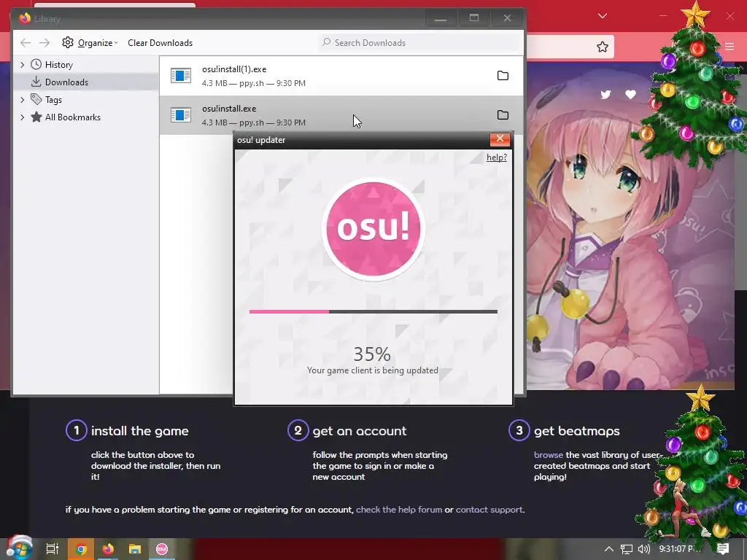Follow the browse beatmaps link
Viewport: 747px width, 560px height.
pyautogui.click(x=548, y=455)
